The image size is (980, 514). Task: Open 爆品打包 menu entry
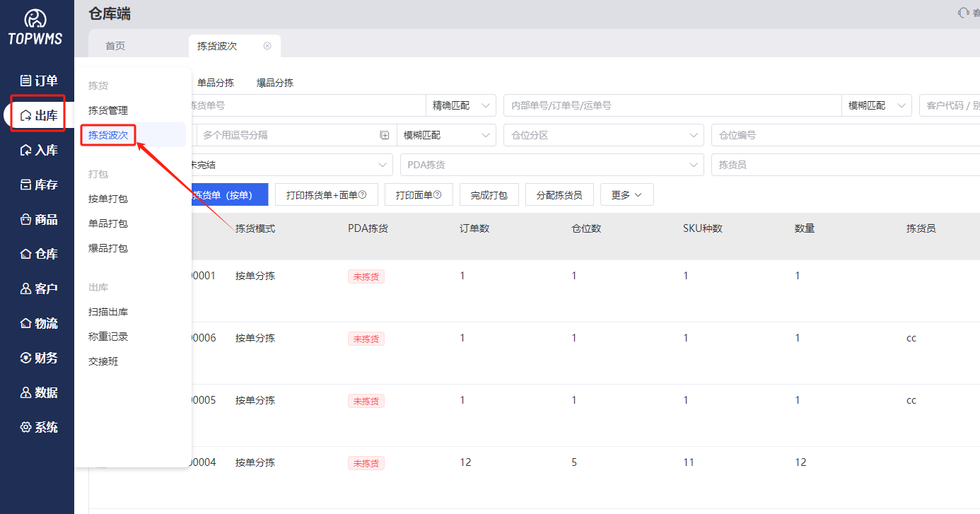tap(108, 248)
